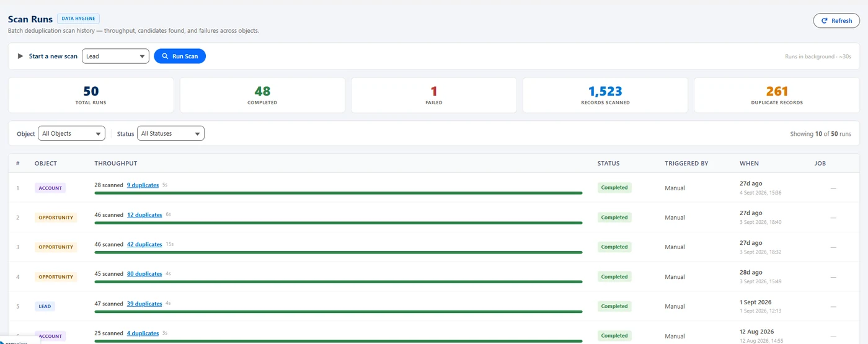Open the All Statuses filter dropdown
This screenshot has height=344, width=868.
[170, 133]
